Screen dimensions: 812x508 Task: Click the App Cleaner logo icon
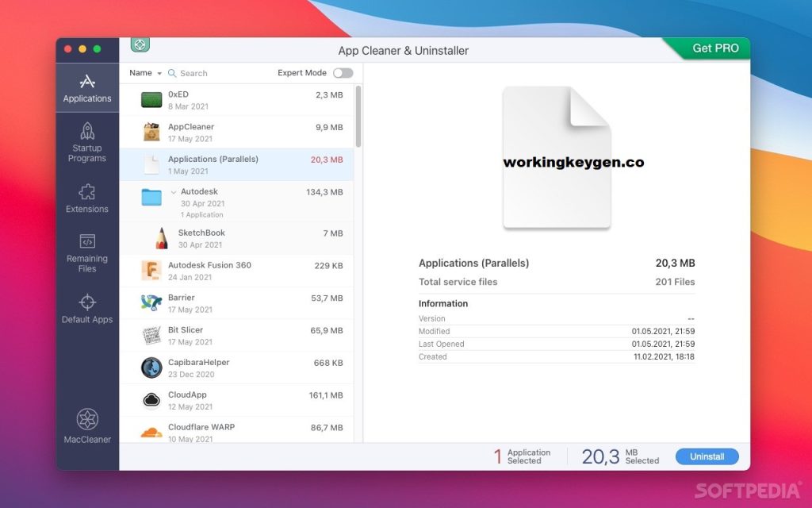click(x=140, y=45)
